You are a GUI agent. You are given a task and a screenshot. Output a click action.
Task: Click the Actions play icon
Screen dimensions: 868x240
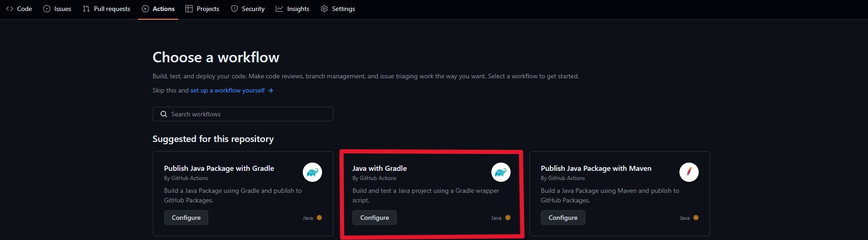click(145, 9)
